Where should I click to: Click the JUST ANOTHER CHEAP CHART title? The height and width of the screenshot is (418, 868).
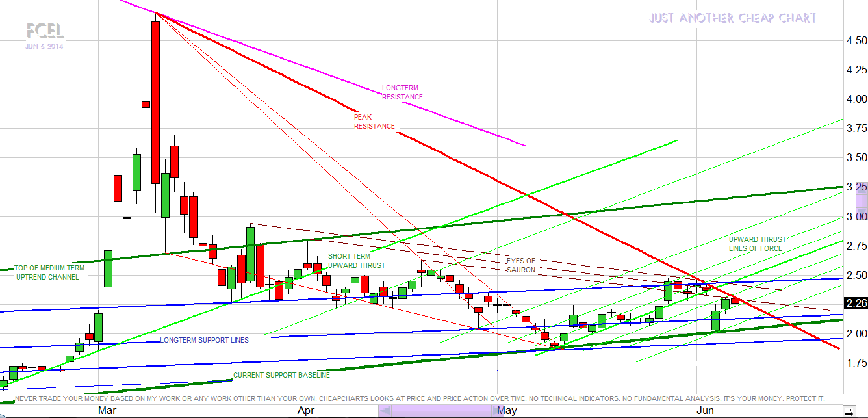coord(732,18)
